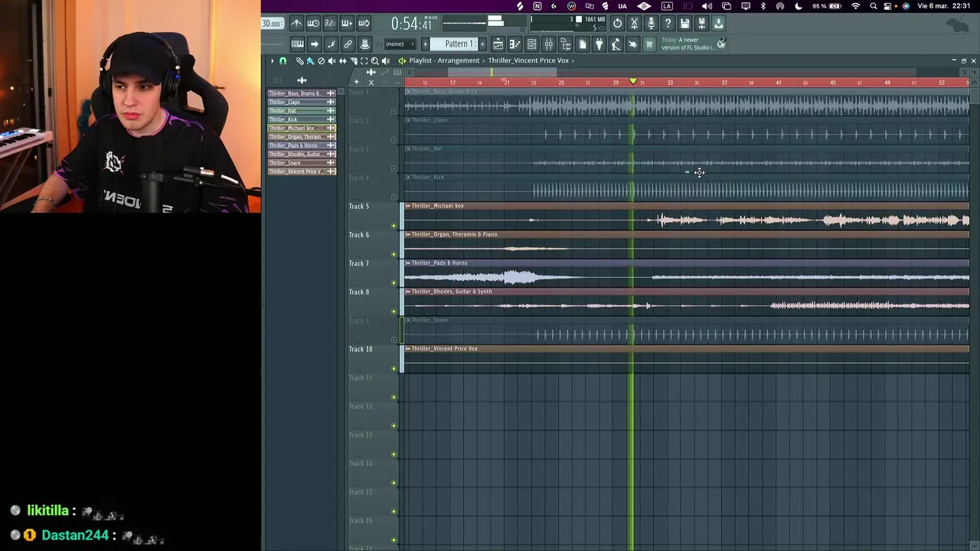Screen dimensions: 980x551
Task: Open audio editor scissors icon
Action: pos(634,23)
